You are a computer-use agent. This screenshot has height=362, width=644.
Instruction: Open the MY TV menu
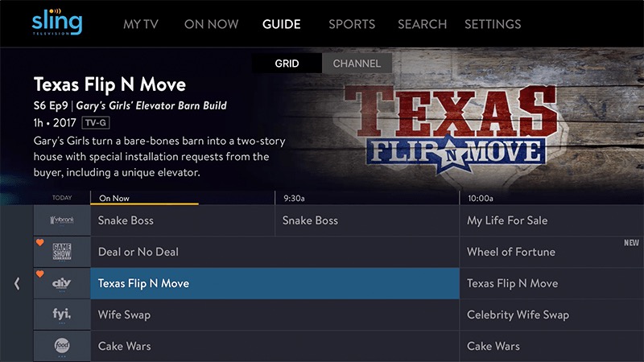point(140,24)
